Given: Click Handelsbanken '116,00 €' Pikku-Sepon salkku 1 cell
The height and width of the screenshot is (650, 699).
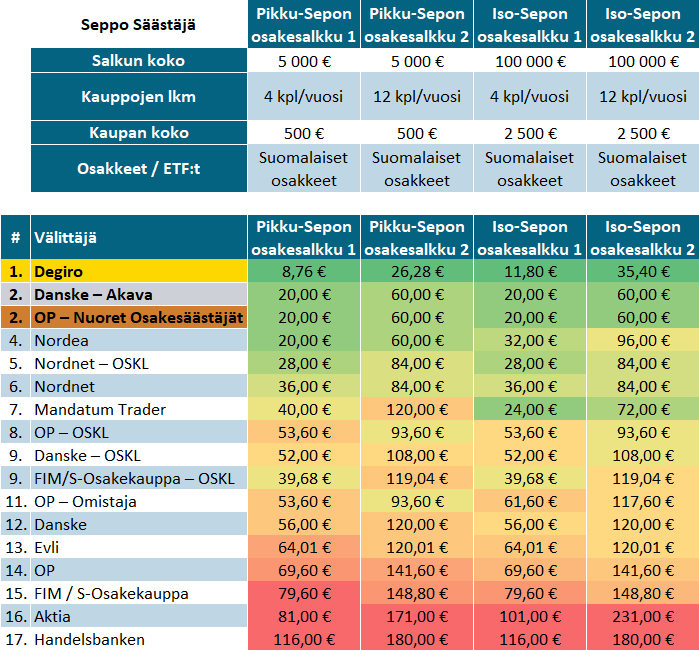Looking at the screenshot, I should point(304,639).
